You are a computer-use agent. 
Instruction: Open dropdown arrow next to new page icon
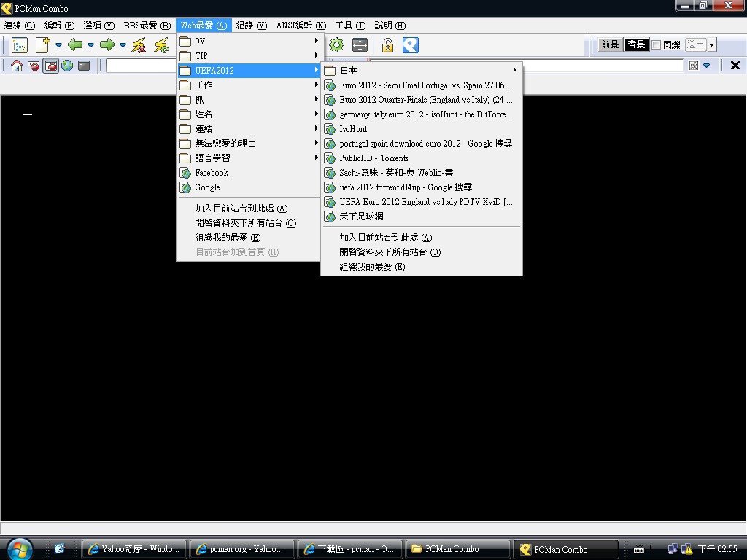click(x=58, y=45)
